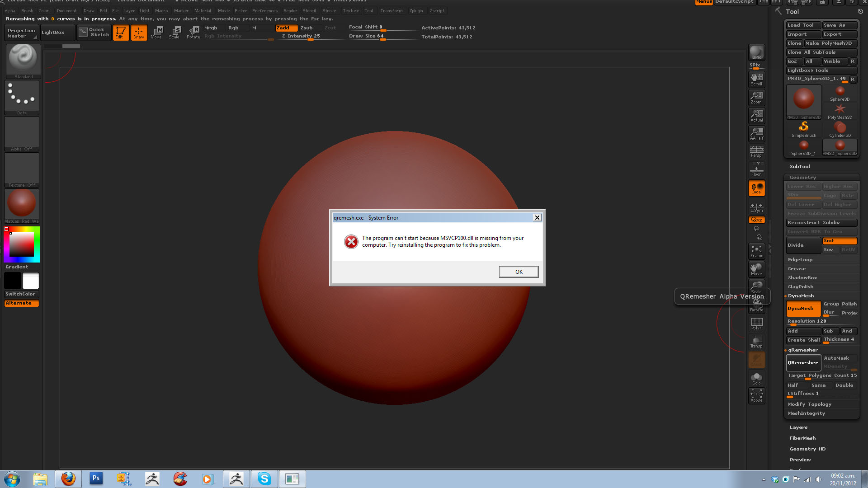Click the QRemesher button
The height and width of the screenshot is (488, 868).
coord(803,363)
